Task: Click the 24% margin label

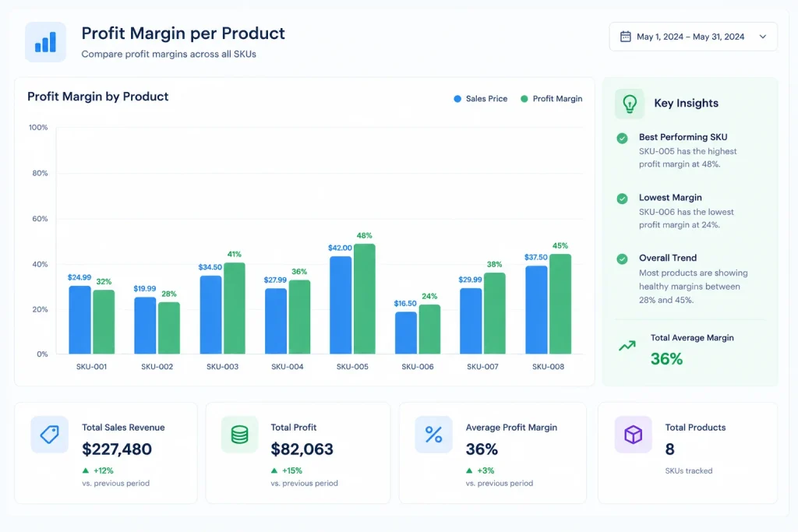Action: pos(429,296)
